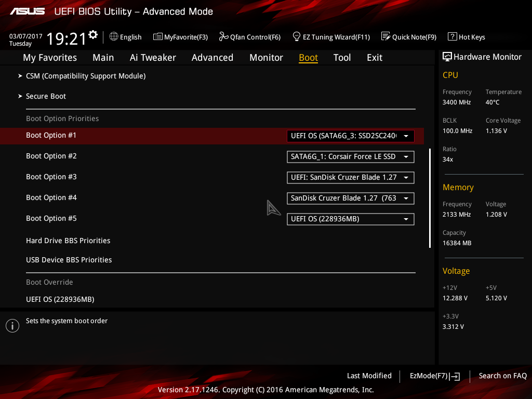The image size is (532, 399).
Task: Click the memory capacity value 16384 MB
Action: tap(457, 243)
